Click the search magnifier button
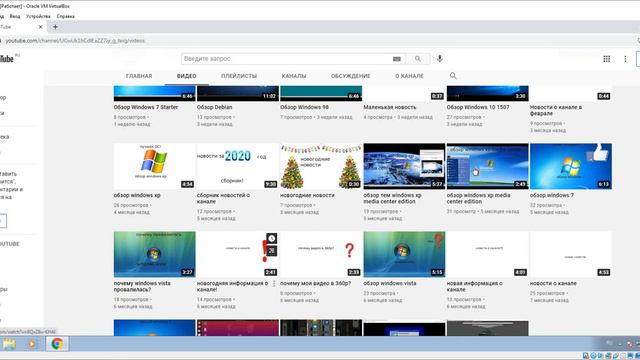The width and height of the screenshot is (640, 360). point(418,59)
